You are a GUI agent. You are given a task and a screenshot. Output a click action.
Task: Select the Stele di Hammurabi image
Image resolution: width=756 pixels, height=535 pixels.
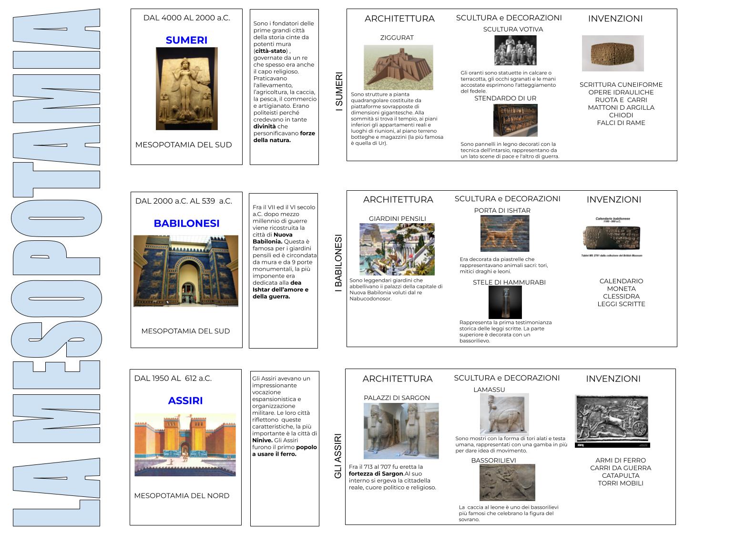505,302
